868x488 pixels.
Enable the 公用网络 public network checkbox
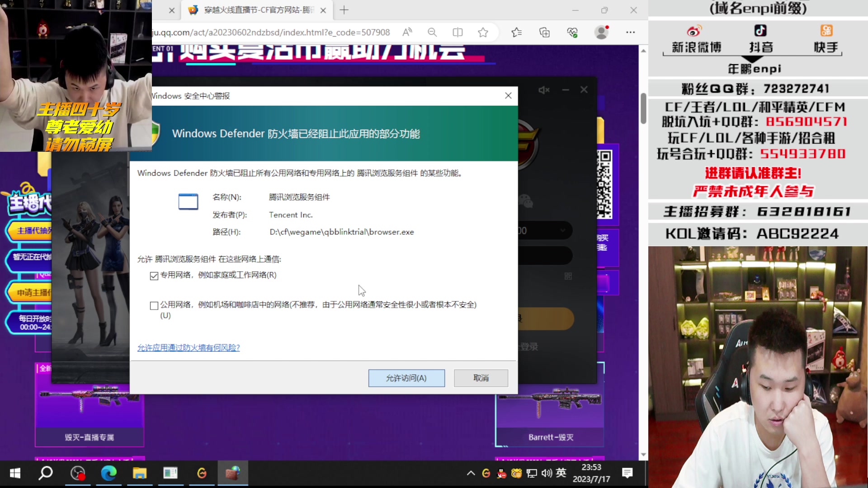154,305
